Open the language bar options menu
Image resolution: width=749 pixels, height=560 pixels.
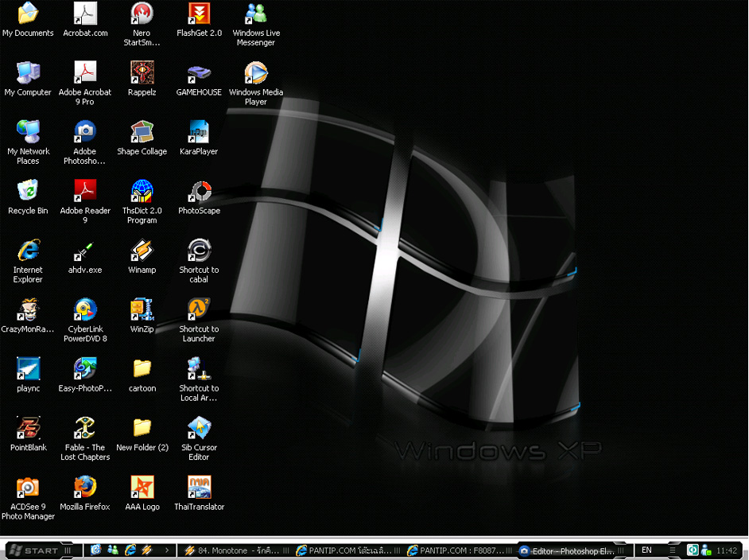coord(673,550)
